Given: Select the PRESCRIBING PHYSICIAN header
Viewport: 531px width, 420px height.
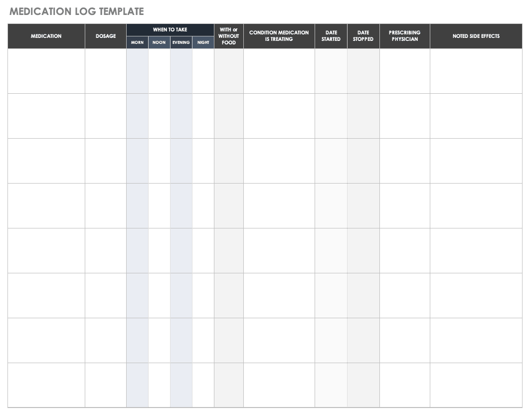Looking at the screenshot, I should tap(405, 36).
